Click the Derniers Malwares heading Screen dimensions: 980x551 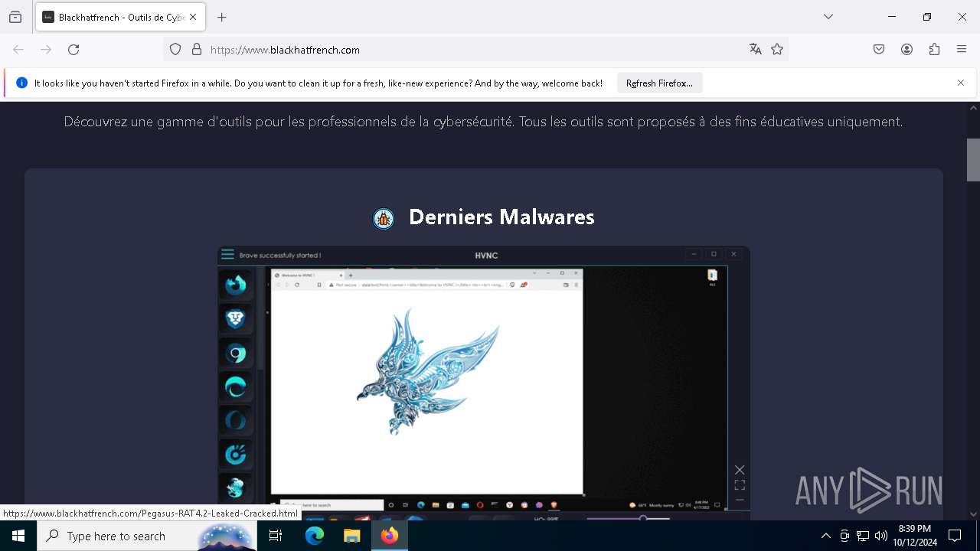pos(501,217)
